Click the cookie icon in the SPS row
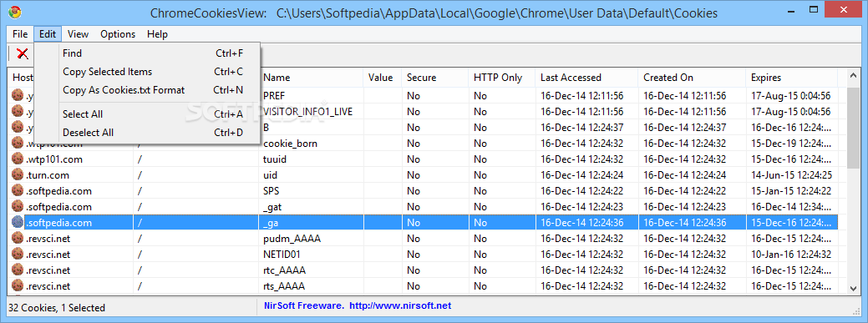 (x=18, y=191)
